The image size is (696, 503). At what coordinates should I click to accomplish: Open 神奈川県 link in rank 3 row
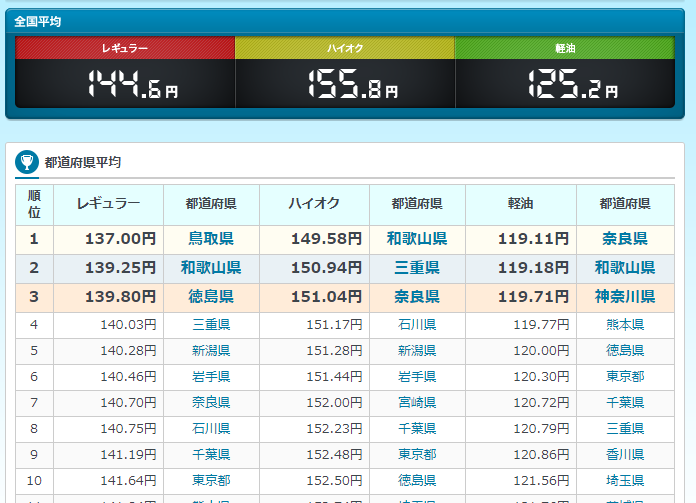point(626,297)
